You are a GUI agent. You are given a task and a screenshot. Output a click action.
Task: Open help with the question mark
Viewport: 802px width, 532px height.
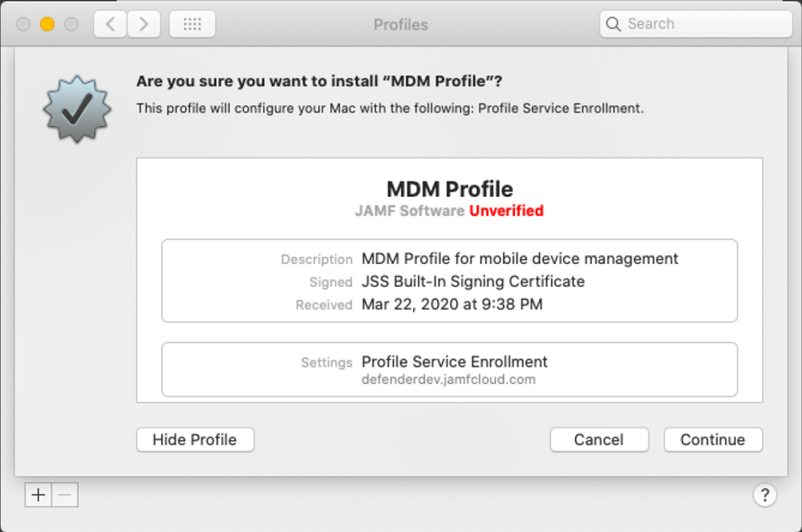764,494
